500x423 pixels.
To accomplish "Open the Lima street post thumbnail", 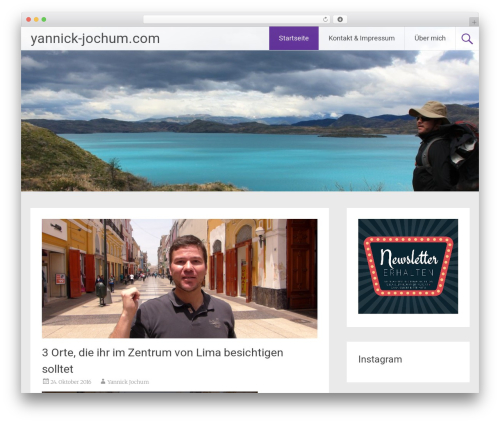I will (x=180, y=278).
